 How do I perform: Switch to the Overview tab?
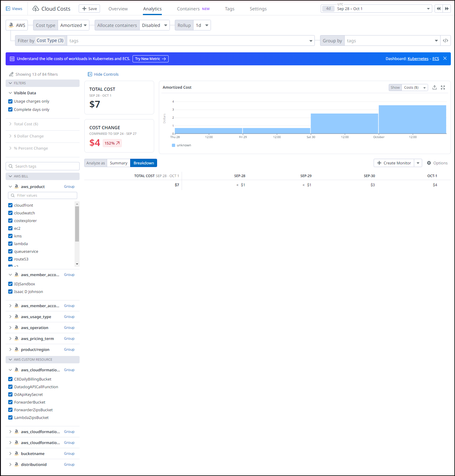118,9
